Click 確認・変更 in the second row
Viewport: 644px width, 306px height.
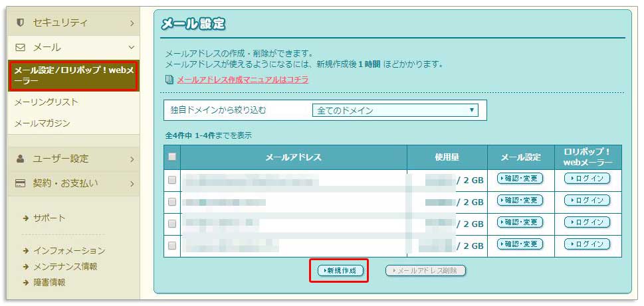coord(520,200)
